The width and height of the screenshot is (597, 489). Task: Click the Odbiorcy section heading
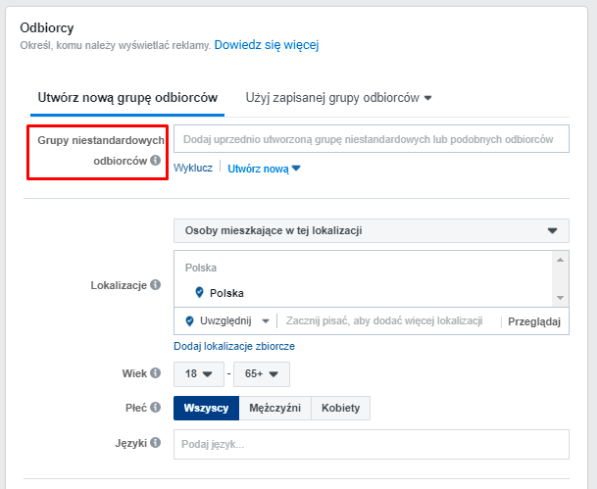47,28
